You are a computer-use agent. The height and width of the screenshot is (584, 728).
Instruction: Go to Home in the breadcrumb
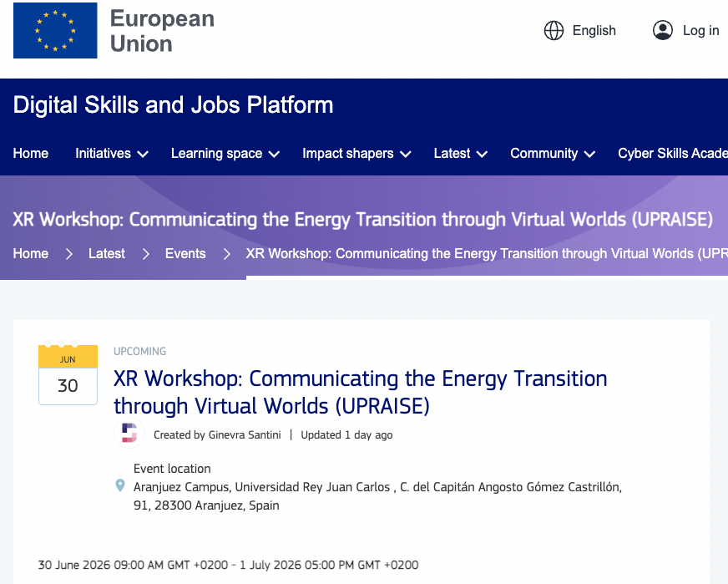pyautogui.click(x=31, y=254)
